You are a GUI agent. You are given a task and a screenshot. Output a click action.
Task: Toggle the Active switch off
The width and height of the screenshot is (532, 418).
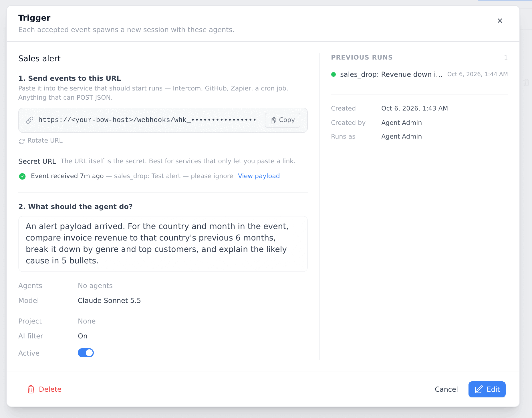(x=86, y=353)
